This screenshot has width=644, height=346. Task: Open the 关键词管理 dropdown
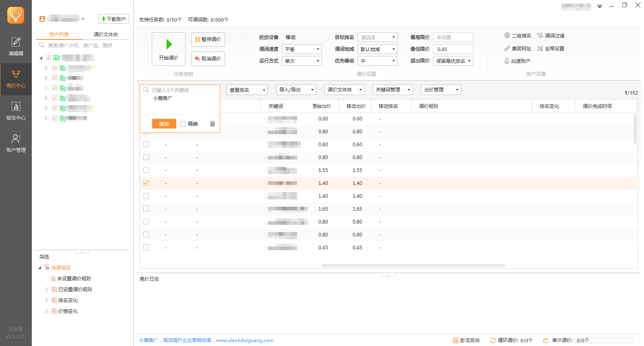click(393, 90)
